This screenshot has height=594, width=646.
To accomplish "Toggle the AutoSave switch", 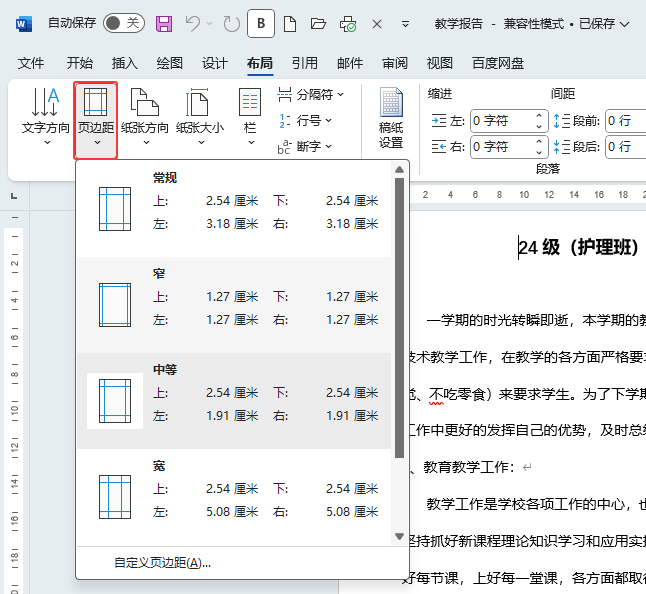I will coord(124,23).
